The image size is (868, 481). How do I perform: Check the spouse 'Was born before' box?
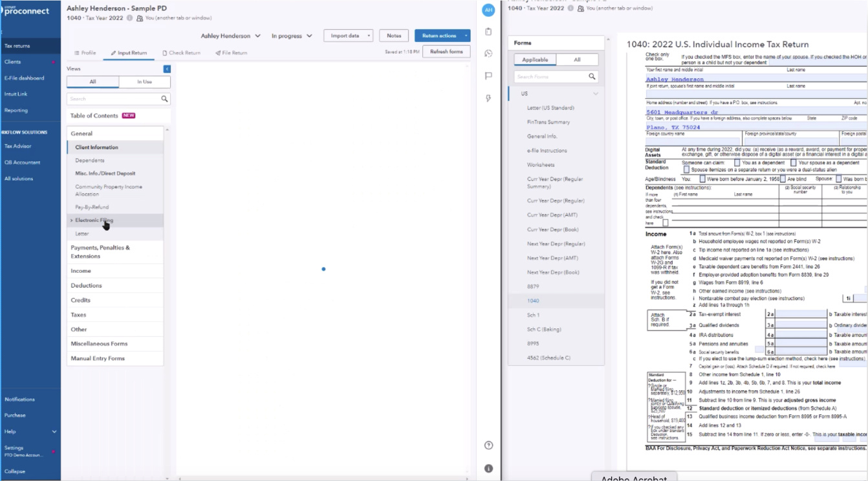[839, 179]
